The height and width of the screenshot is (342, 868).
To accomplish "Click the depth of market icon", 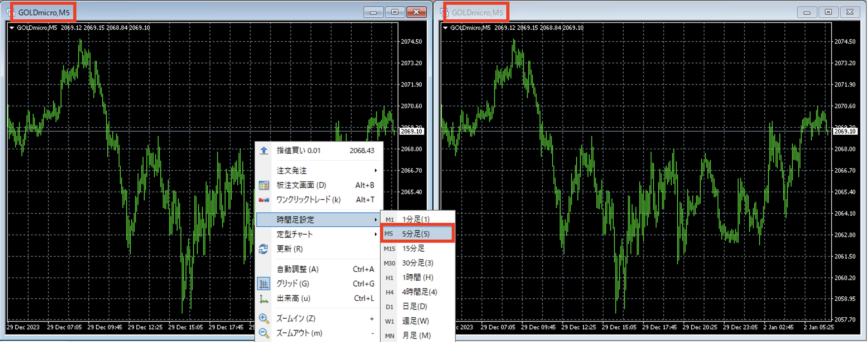I will click(x=264, y=185).
